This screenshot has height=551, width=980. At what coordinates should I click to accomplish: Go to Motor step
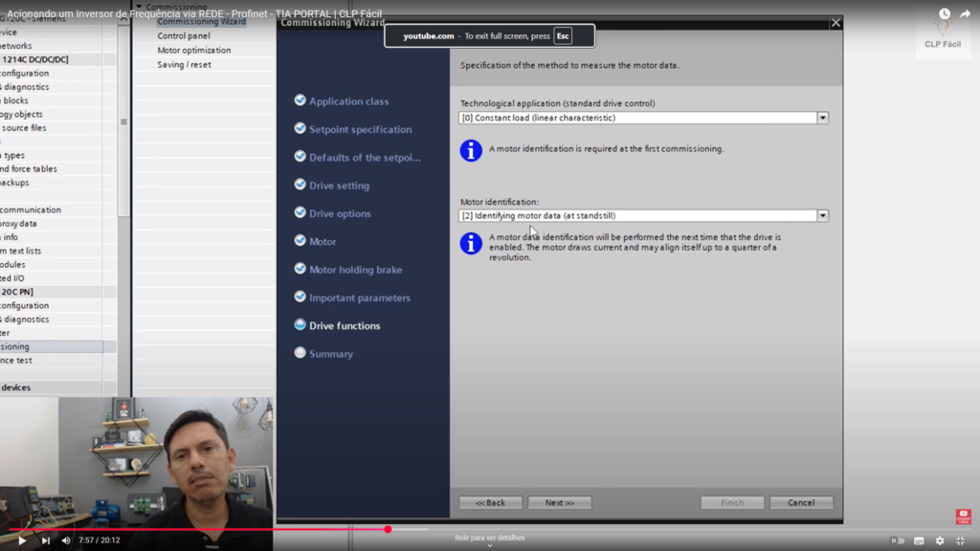pos(323,242)
